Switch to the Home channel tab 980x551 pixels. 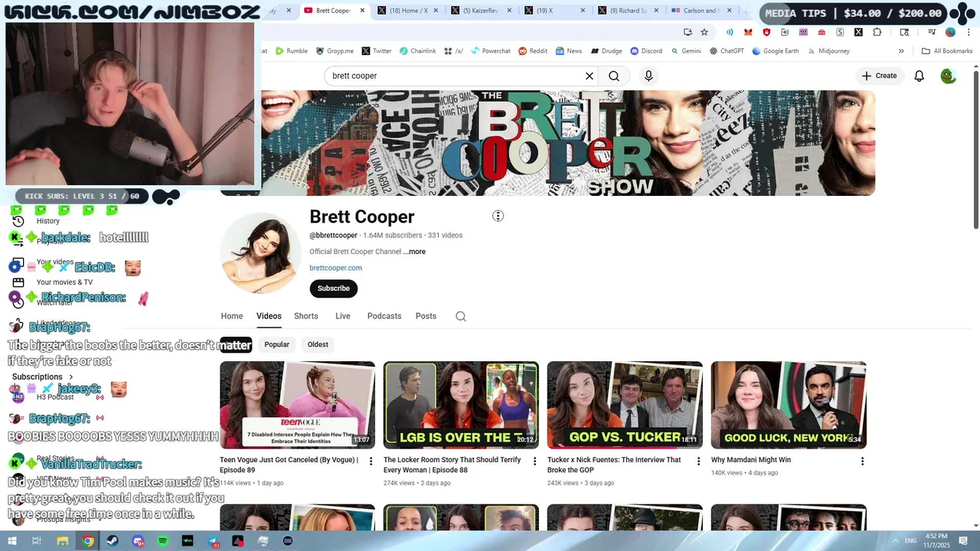232,316
